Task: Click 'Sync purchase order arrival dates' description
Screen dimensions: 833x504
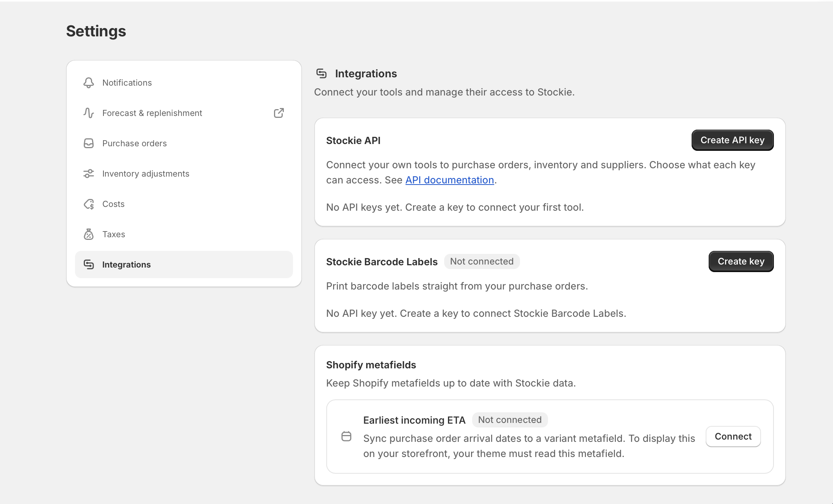Action: click(529, 446)
